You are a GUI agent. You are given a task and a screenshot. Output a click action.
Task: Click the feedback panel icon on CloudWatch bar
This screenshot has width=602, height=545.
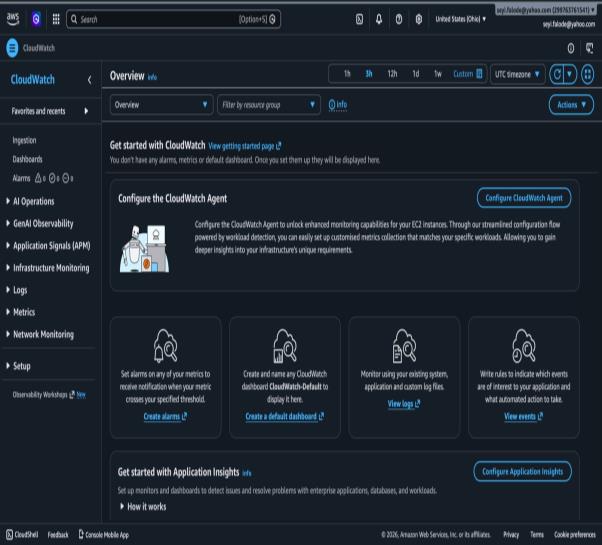589,48
